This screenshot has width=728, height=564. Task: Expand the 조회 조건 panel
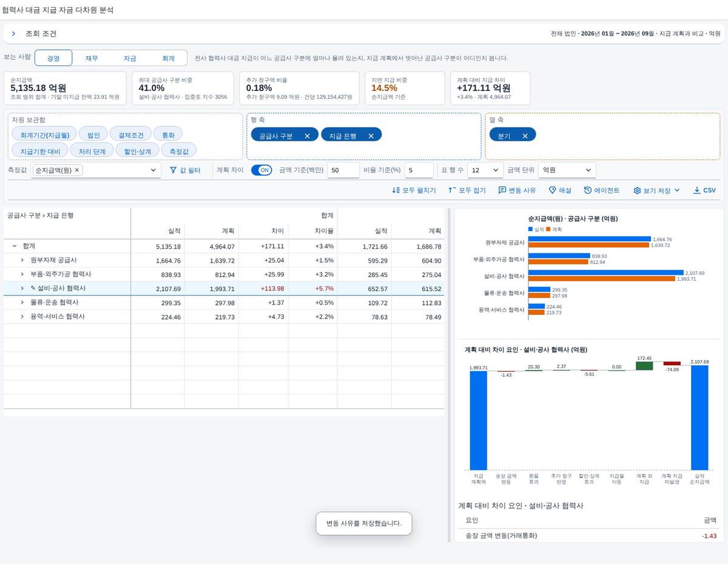pos(13,34)
